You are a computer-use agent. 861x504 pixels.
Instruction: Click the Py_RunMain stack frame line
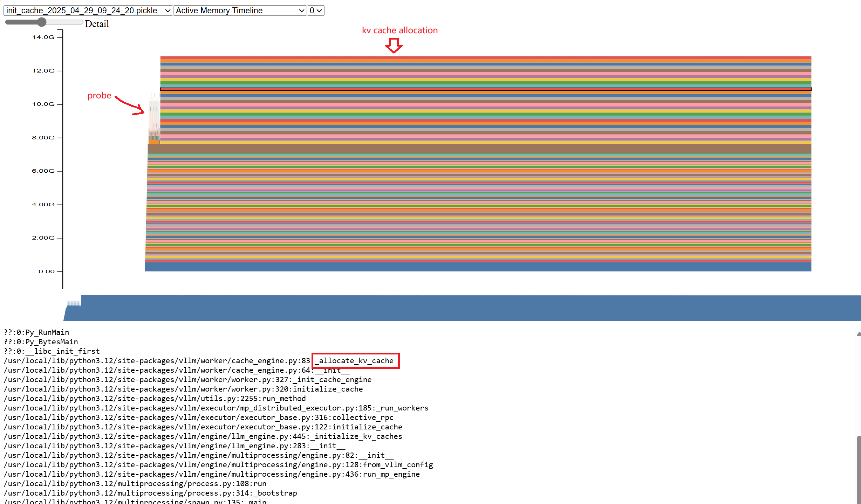[36, 332]
